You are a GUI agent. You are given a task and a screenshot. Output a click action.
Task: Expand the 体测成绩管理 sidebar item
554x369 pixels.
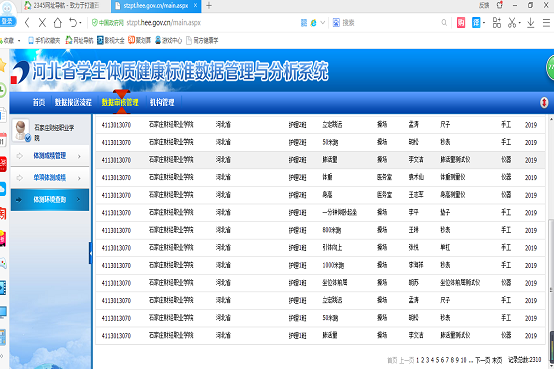pos(50,156)
